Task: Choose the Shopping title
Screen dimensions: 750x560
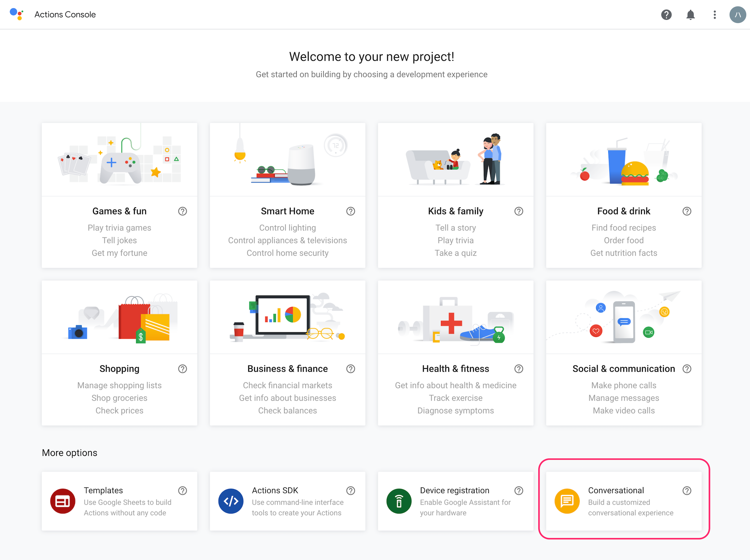Action: coord(119,369)
